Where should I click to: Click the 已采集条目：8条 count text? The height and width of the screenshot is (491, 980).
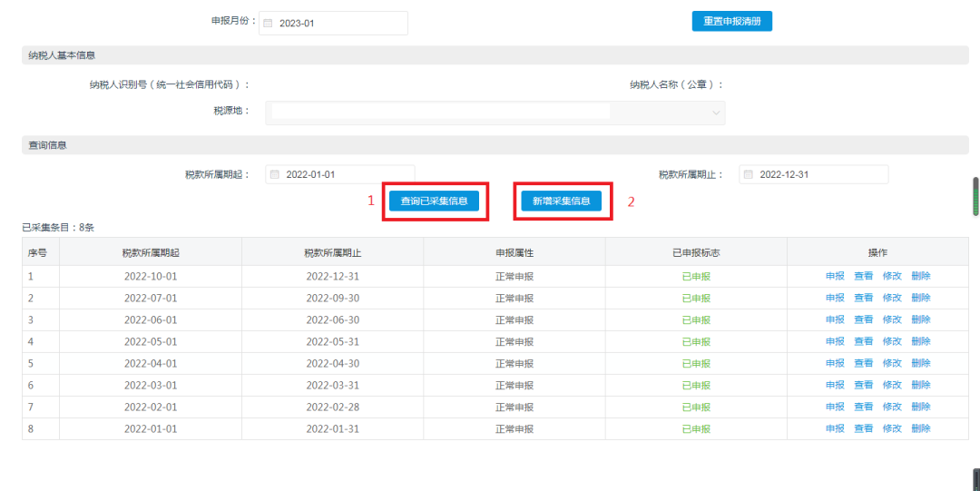pyautogui.click(x=58, y=228)
